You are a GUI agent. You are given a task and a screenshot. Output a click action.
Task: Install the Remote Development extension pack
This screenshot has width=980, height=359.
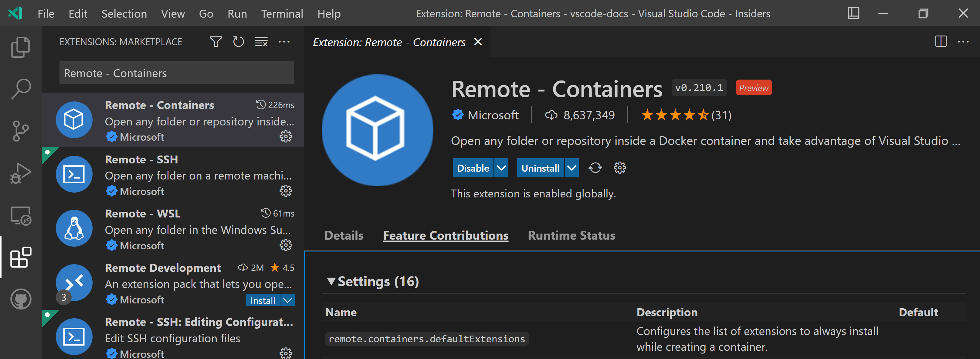(x=263, y=300)
